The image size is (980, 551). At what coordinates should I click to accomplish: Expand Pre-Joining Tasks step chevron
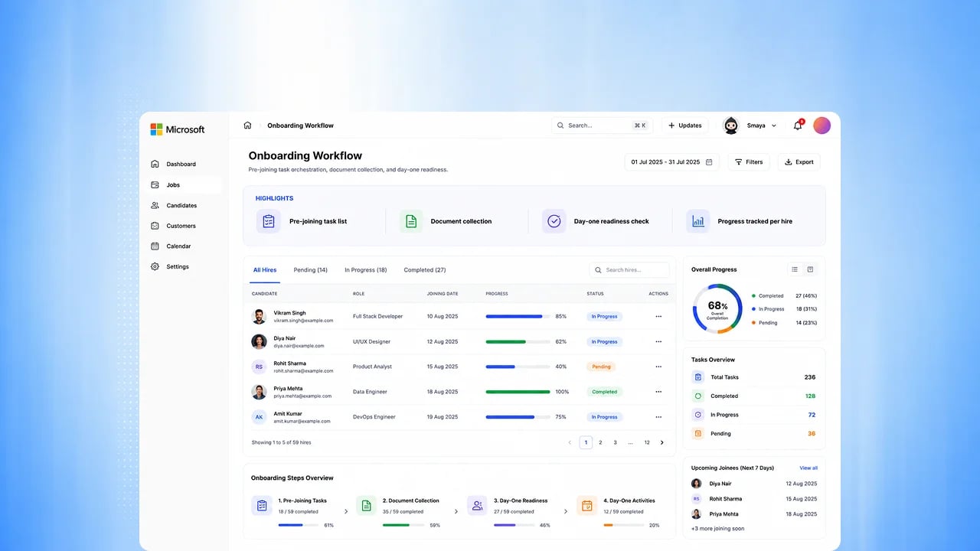[x=346, y=511]
